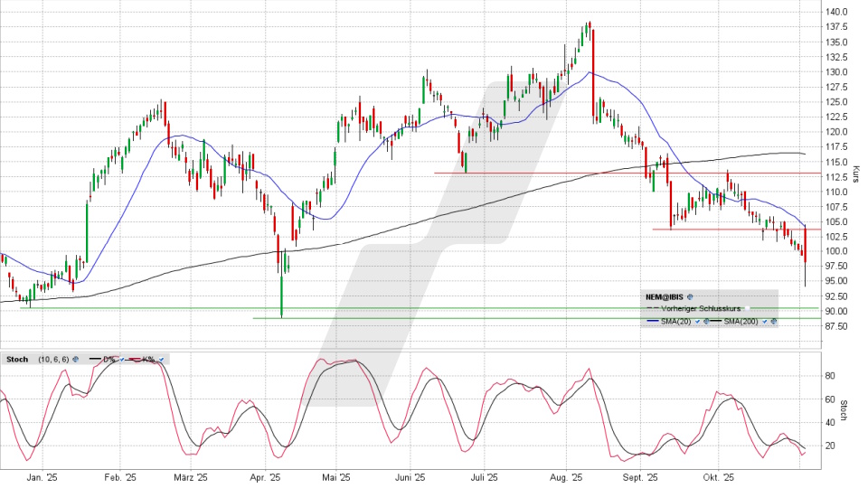Click the NEM@IBIS symbol label

664,296
